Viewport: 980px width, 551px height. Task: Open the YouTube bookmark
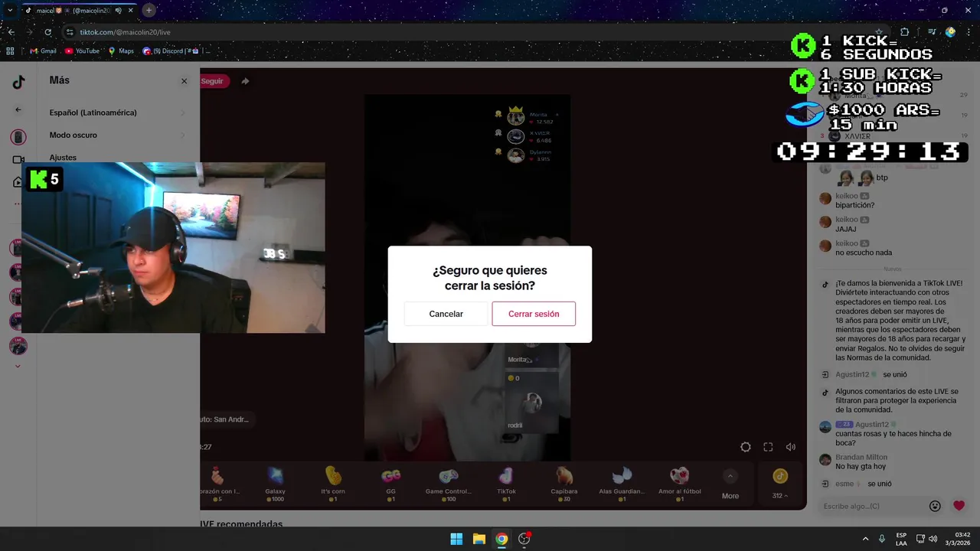(82, 51)
